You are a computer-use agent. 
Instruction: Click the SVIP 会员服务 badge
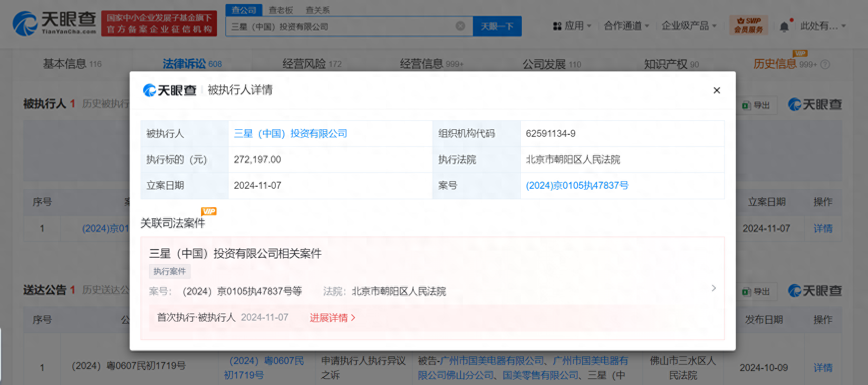point(748,25)
